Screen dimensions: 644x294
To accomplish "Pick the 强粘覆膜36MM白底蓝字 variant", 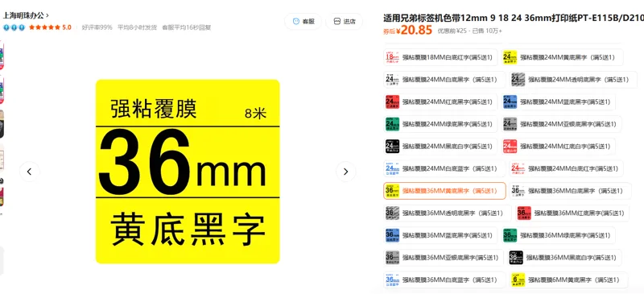I will coord(444,280).
